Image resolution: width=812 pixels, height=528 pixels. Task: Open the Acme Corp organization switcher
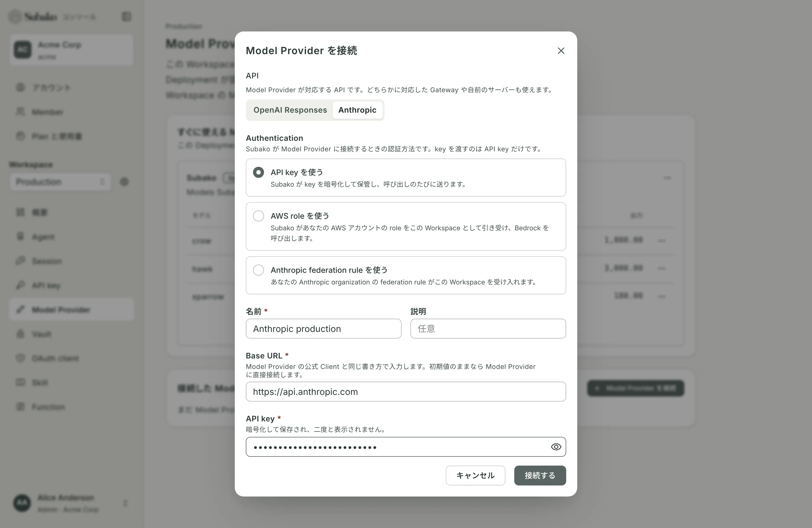click(x=71, y=50)
